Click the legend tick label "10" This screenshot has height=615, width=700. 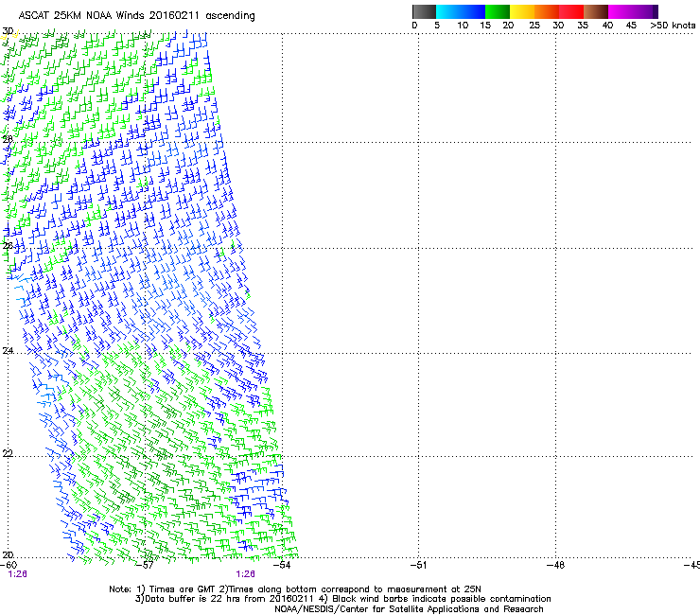[463, 26]
